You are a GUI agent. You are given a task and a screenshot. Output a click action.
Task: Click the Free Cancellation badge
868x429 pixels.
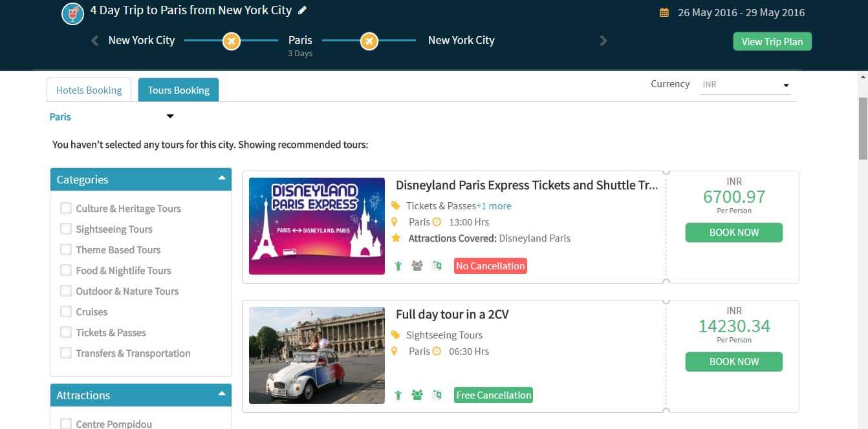pyautogui.click(x=494, y=395)
